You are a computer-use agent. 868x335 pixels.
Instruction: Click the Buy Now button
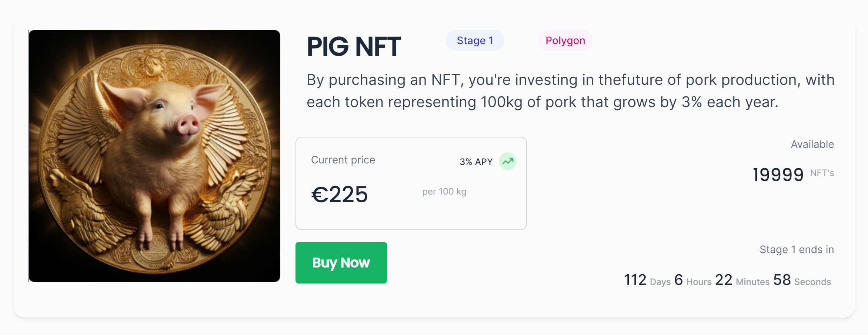pos(341,263)
